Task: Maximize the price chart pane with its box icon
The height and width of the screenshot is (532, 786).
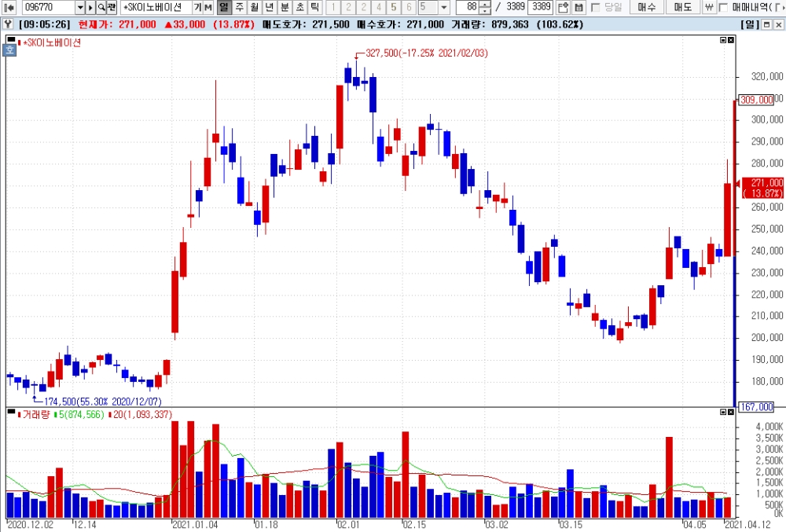Action: point(723,40)
